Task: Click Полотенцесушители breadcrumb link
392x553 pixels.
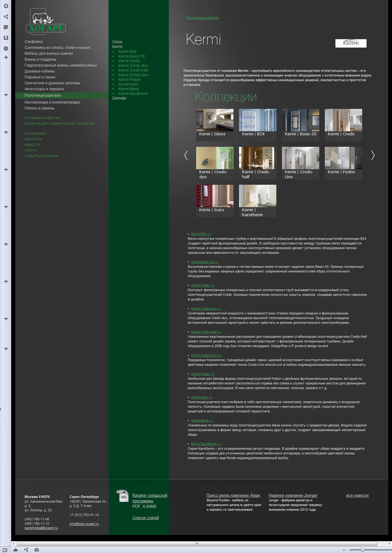Action: pyautogui.click(x=202, y=18)
